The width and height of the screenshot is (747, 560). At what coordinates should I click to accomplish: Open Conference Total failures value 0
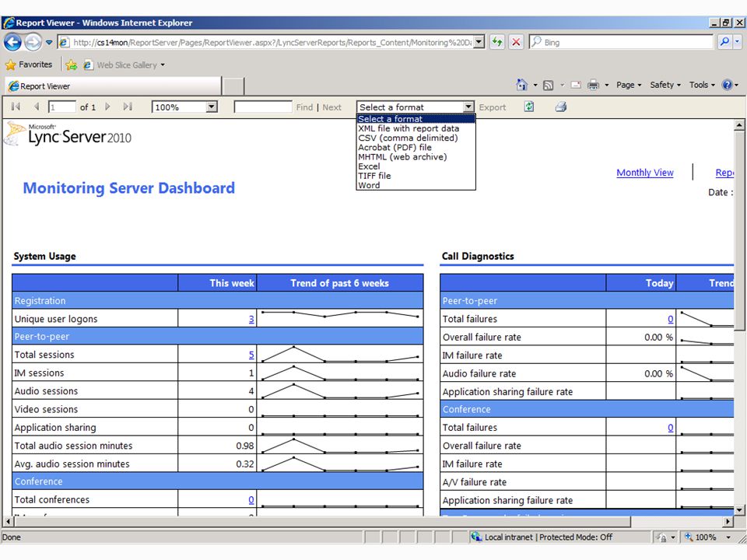[670, 428]
